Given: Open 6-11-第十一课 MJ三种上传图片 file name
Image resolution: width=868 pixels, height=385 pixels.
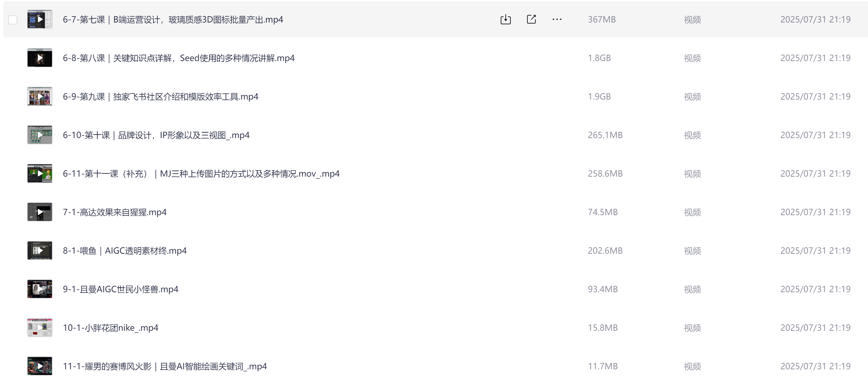Looking at the screenshot, I should (201, 174).
